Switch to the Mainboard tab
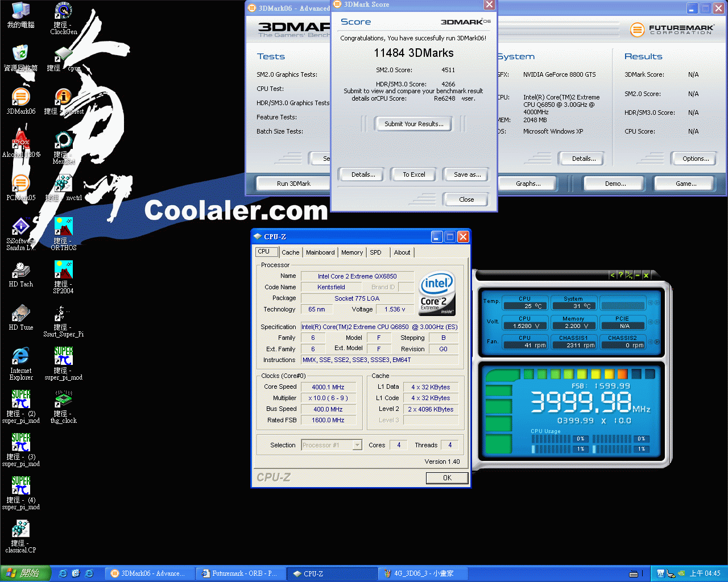 (320, 252)
